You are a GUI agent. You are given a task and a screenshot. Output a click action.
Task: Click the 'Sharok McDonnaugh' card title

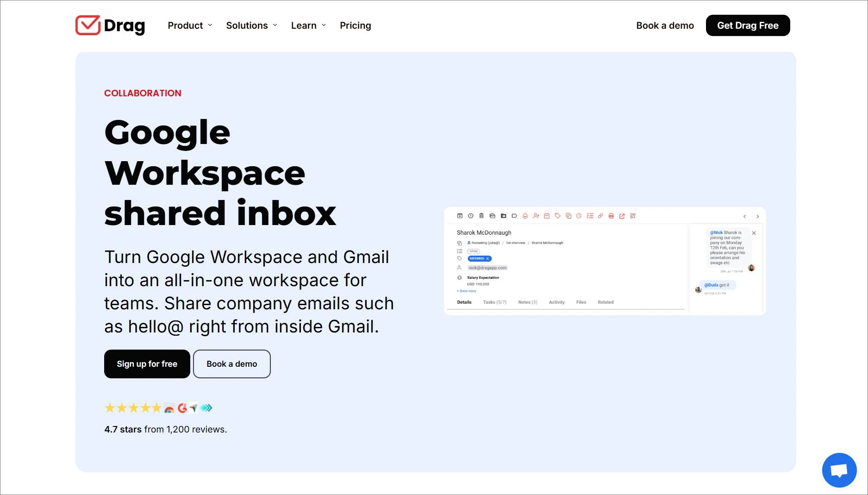484,232
